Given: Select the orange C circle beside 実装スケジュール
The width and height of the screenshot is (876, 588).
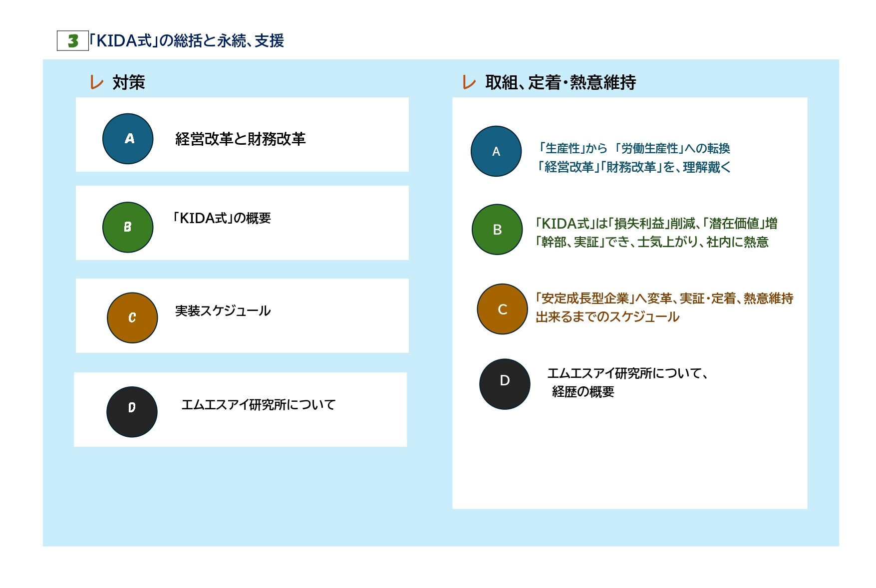Looking at the screenshot, I should [132, 318].
